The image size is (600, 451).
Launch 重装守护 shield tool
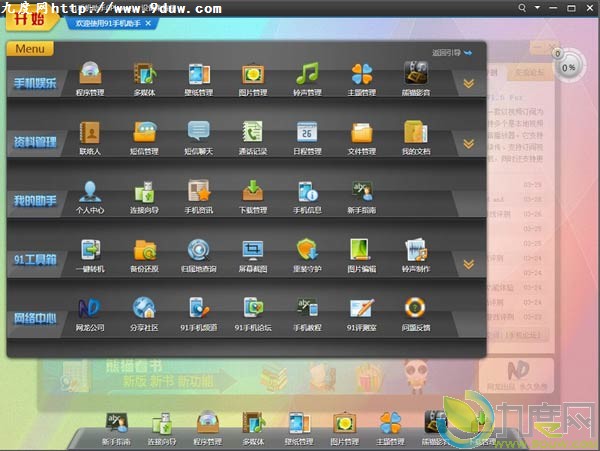click(x=307, y=256)
